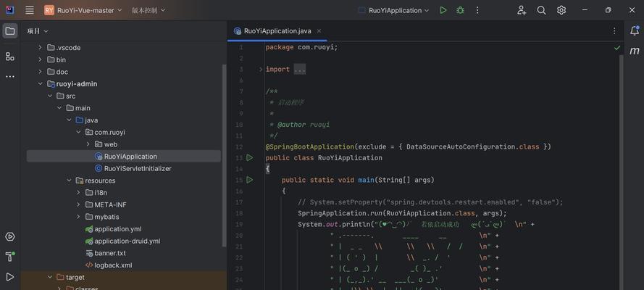This screenshot has width=644, height=290.
Task: Open IDE settings gear
Action: point(561,10)
